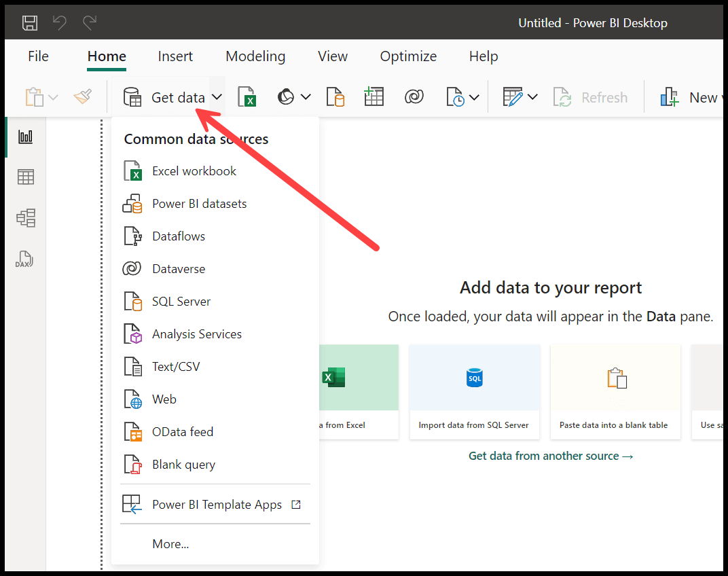
Task: Switch to Table view in the sidebar
Action: click(26, 177)
